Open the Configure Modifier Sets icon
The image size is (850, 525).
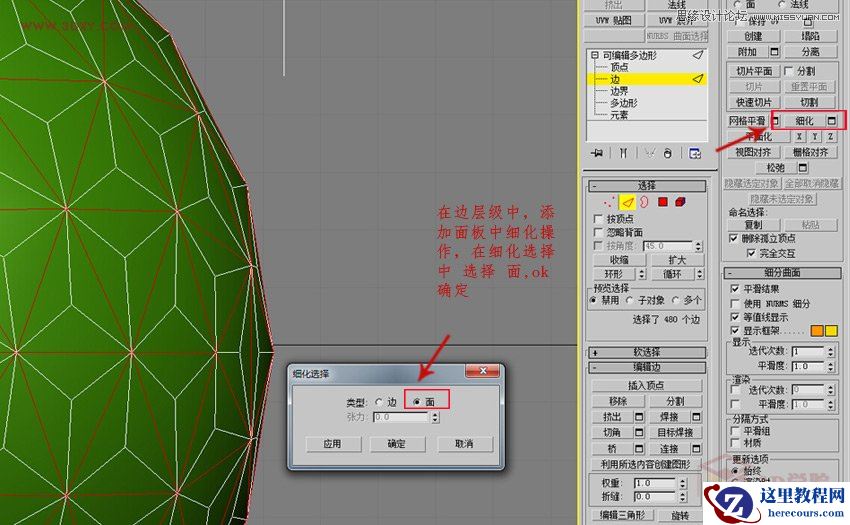(695, 153)
